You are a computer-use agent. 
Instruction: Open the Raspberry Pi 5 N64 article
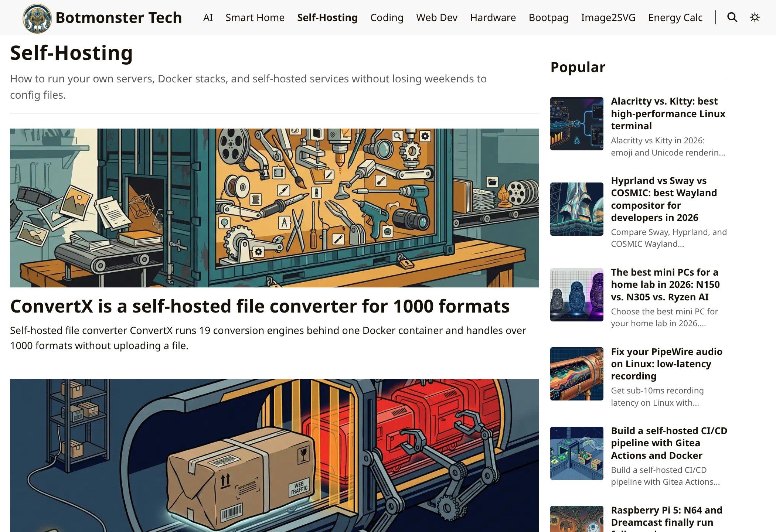click(x=667, y=518)
